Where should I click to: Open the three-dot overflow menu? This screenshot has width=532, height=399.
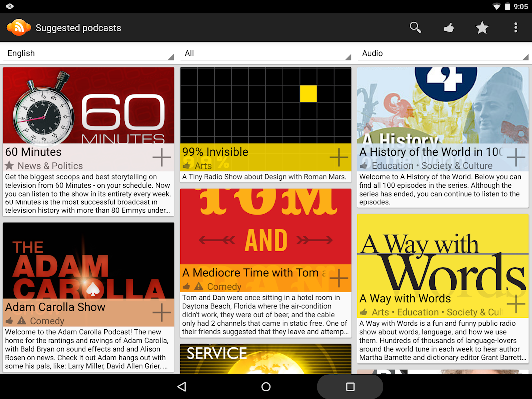coord(516,28)
